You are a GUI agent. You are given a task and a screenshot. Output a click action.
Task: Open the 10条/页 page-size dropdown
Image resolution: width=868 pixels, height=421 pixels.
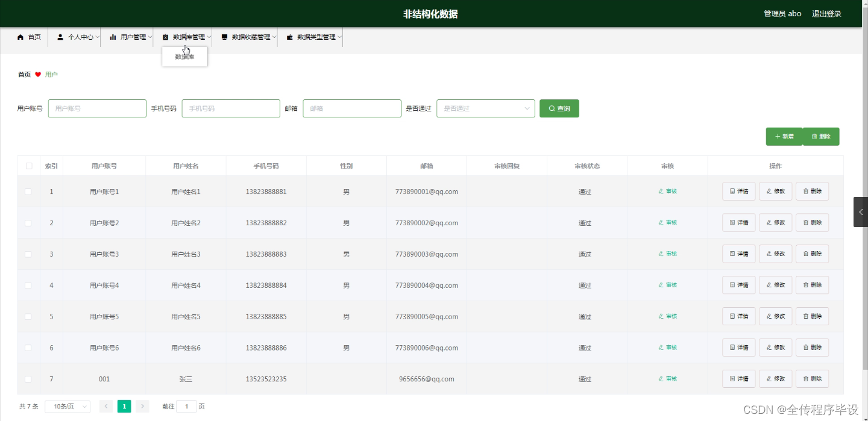[67, 406]
